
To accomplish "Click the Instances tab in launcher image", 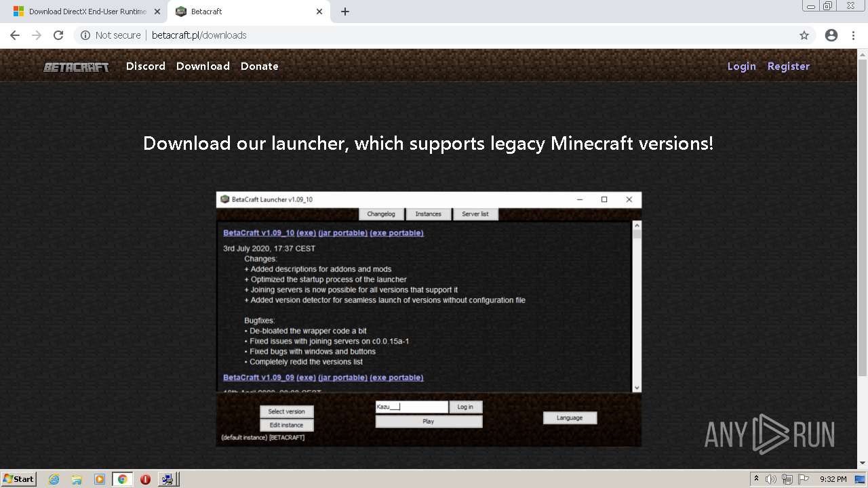I will 428,214.
